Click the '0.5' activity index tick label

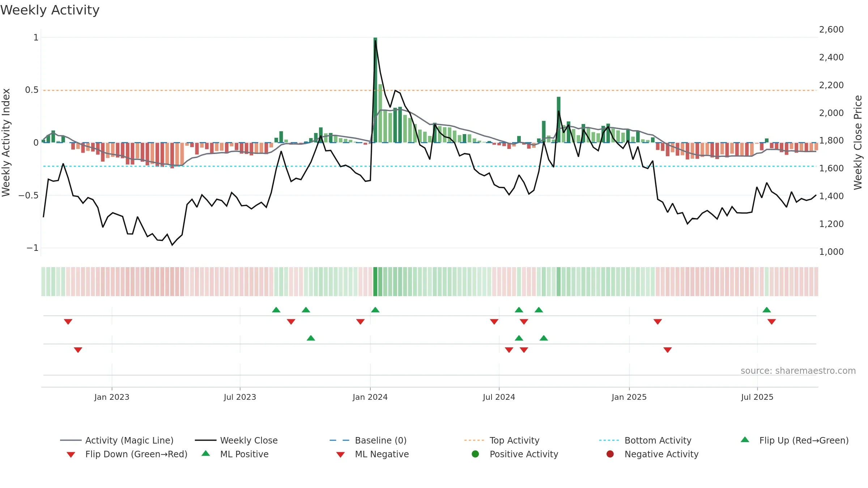coord(32,90)
